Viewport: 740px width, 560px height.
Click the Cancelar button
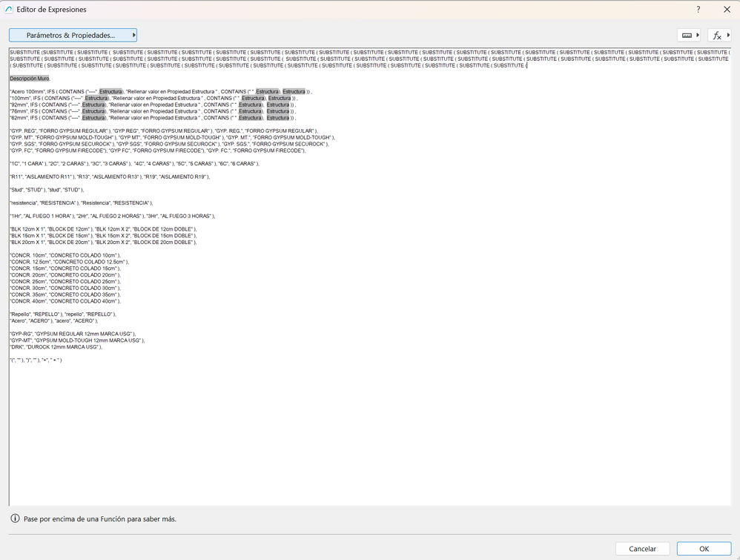pyautogui.click(x=642, y=549)
